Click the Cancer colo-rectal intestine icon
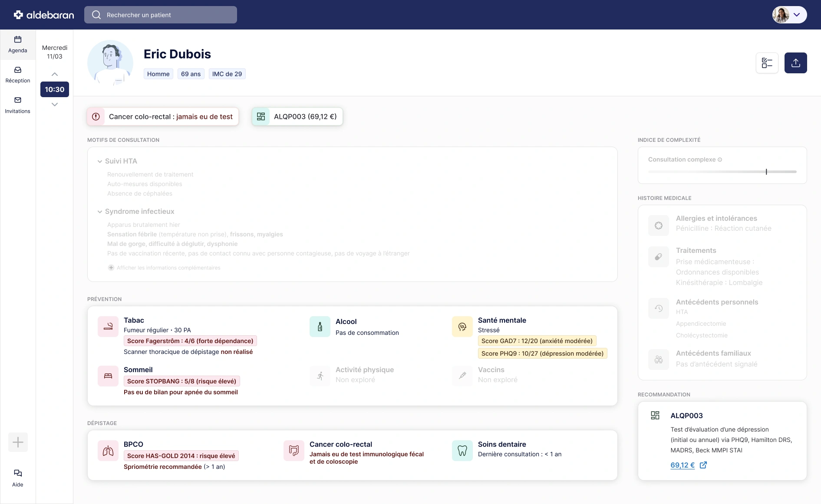The height and width of the screenshot is (504, 821). coord(294,451)
